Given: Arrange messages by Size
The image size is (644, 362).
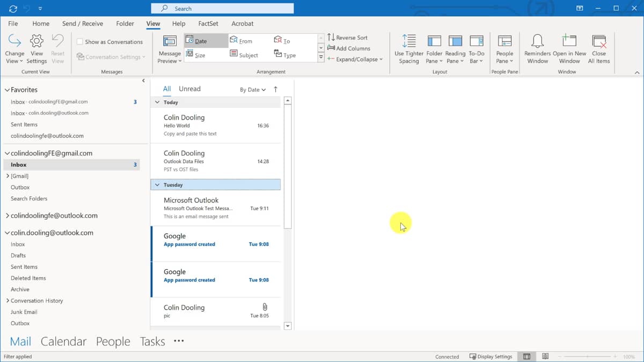Looking at the screenshot, I should coord(195,55).
